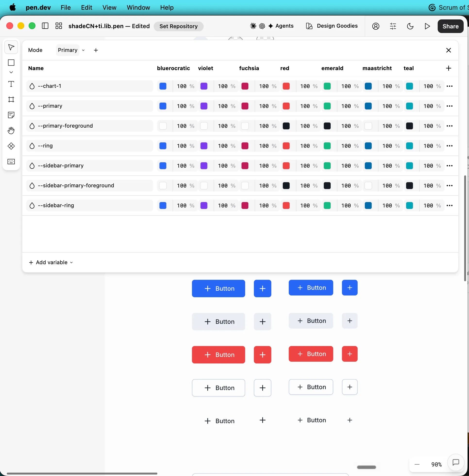Open more options for --sidebar-primary-foreground row
Screen dimensions: 469x476
450,186
